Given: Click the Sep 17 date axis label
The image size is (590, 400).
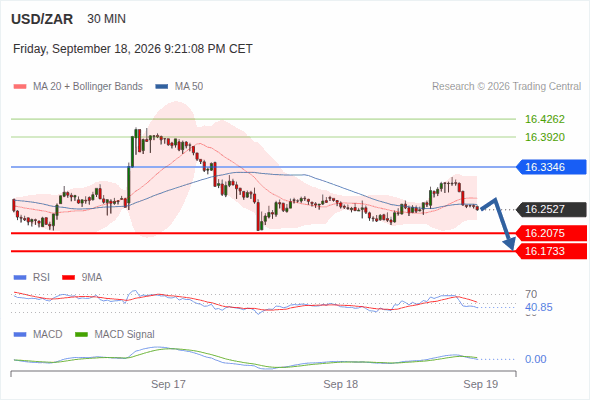Looking at the screenshot, I should (168, 384).
